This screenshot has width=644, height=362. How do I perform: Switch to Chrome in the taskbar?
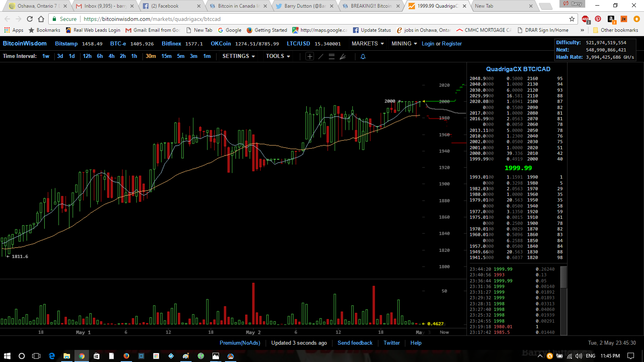pyautogui.click(x=82, y=356)
